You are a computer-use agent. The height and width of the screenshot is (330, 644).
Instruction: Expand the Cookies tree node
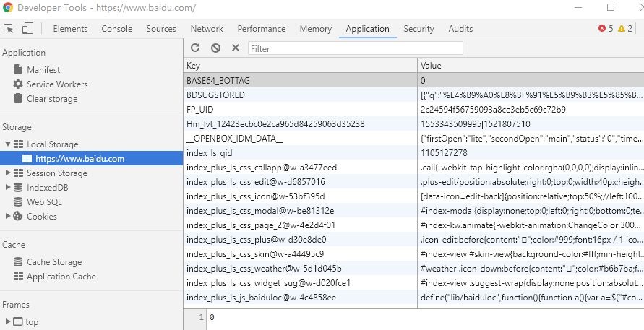tap(8, 217)
